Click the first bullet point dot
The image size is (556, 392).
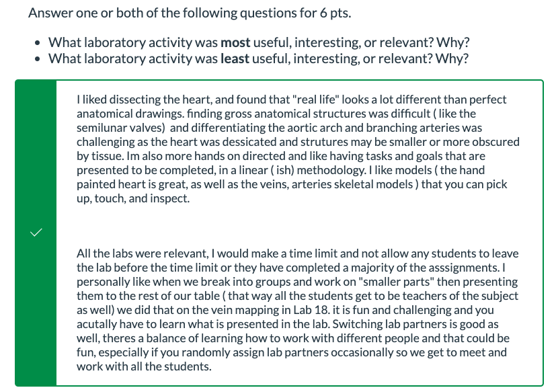[x=38, y=43]
